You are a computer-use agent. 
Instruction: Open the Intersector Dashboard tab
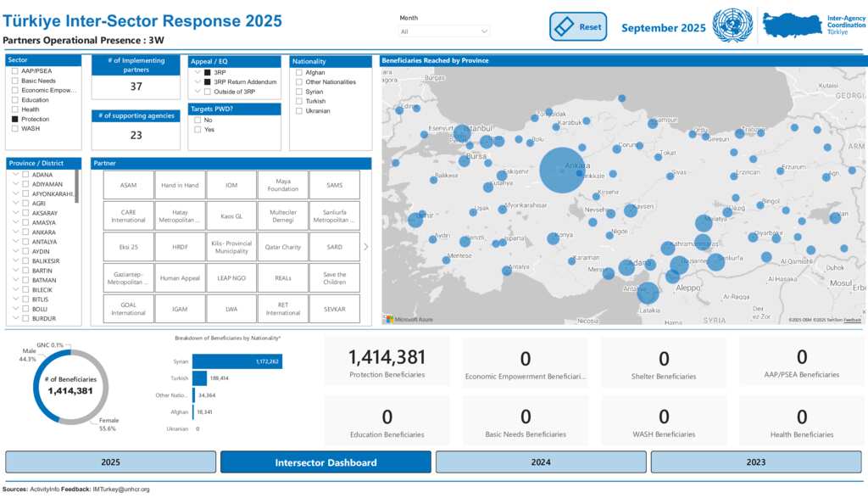pos(325,462)
